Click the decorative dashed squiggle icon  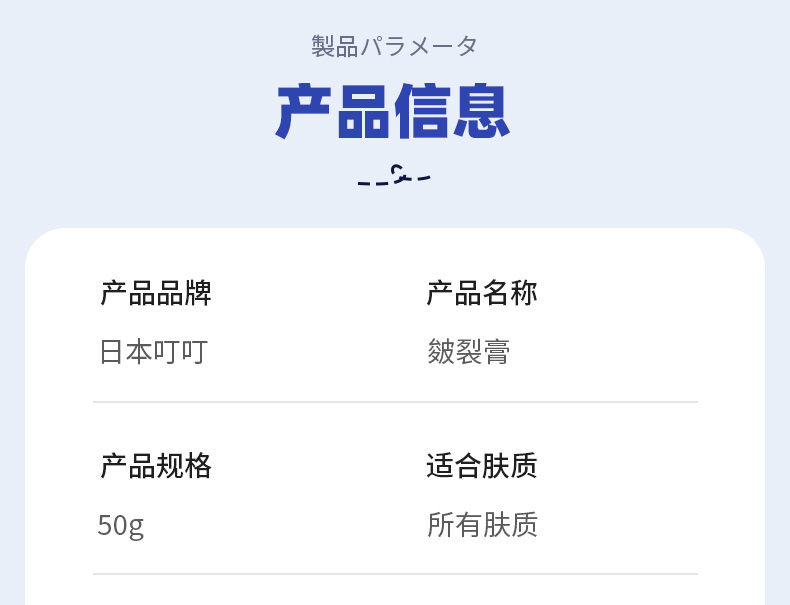coord(394,175)
